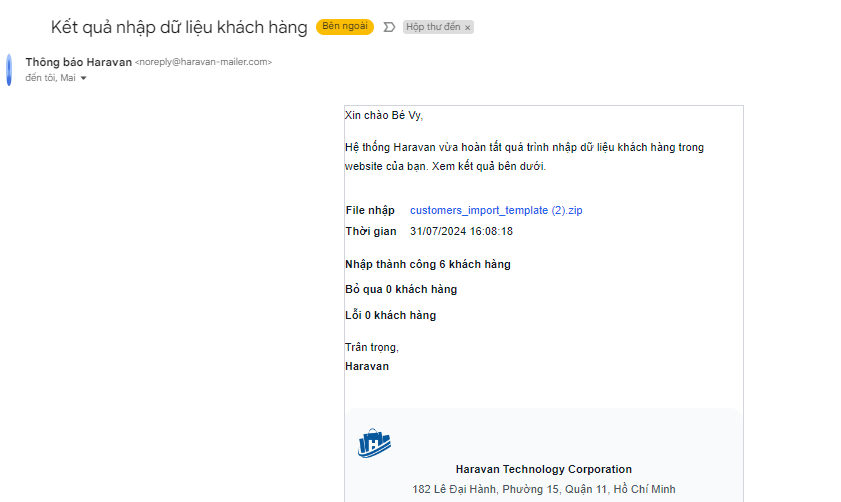Screen dimensions: 841x502
Task: Click sender name Thông báo Haravan
Action: (78, 62)
